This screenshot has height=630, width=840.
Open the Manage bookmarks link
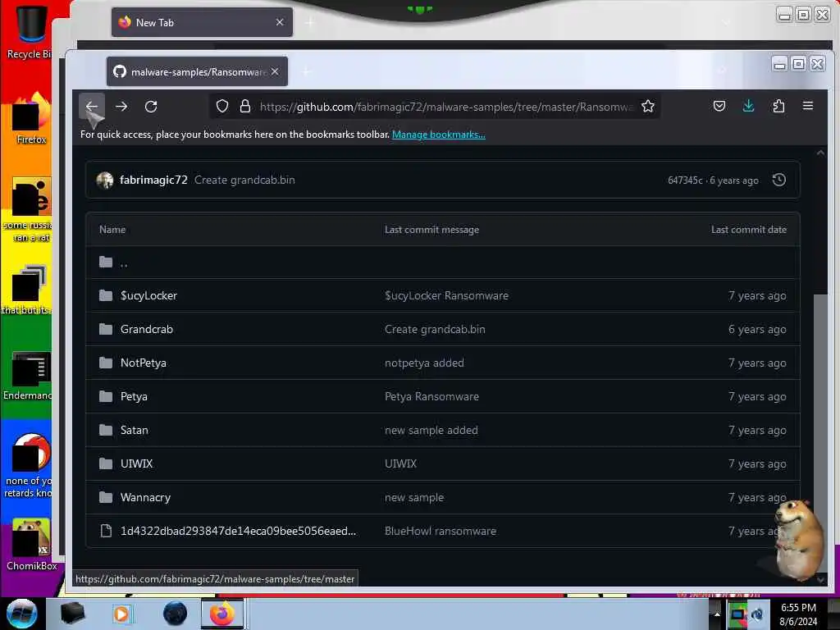439,135
